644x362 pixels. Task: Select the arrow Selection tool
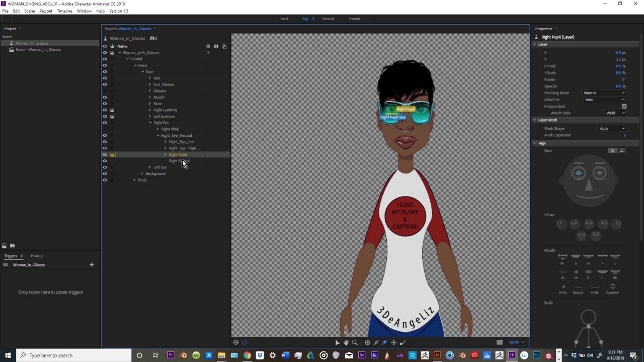coord(337,342)
